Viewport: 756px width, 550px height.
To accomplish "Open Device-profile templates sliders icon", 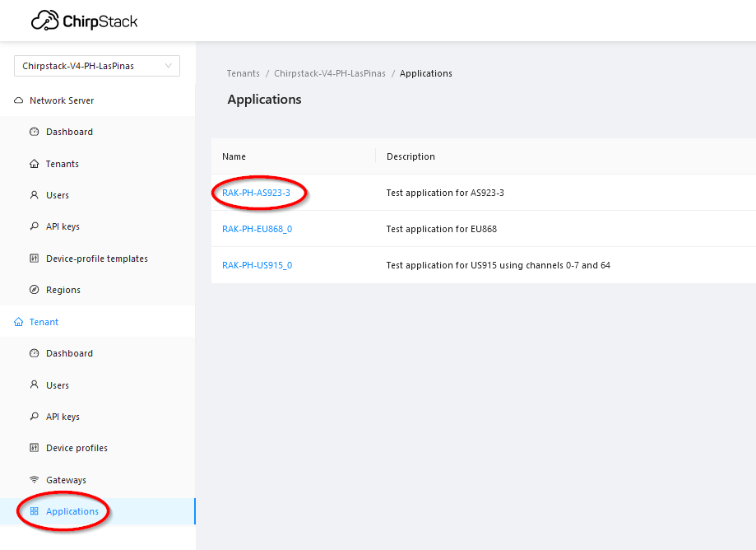I will click(35, 259).
